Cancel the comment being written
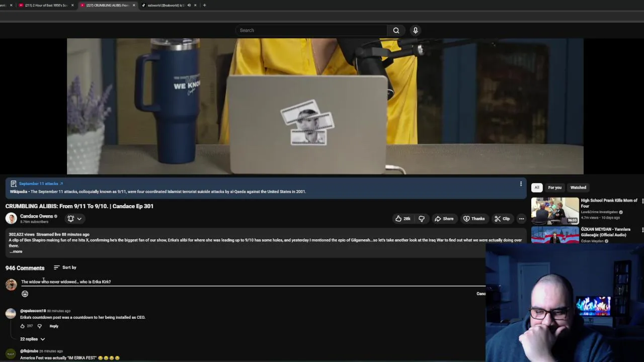 (481, 294)
